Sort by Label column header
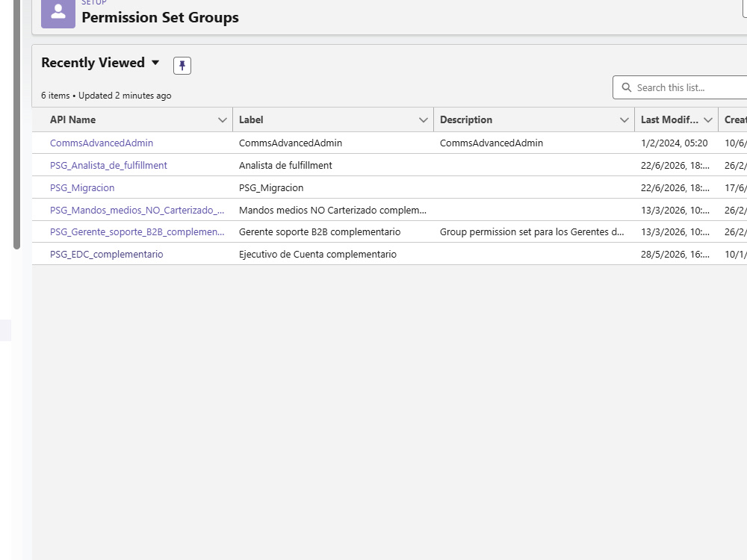Viewport: 747px width, 560px height. pyautogui.click(x=251, y=120)
